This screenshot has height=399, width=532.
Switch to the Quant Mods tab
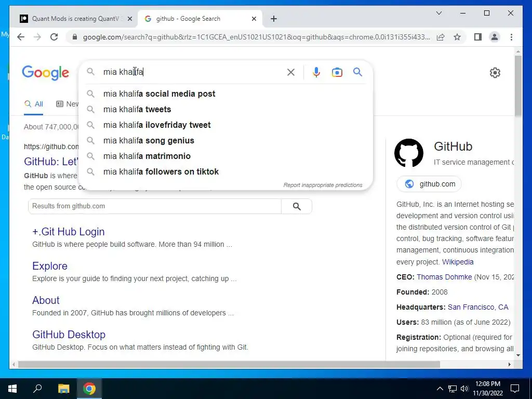[75, 19]
